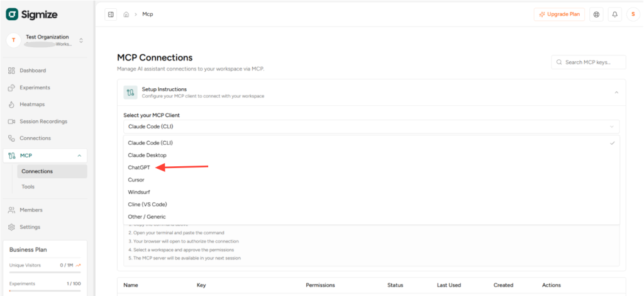
Task: Click the Heatmaps flame icon
Action: pos(11,105)
